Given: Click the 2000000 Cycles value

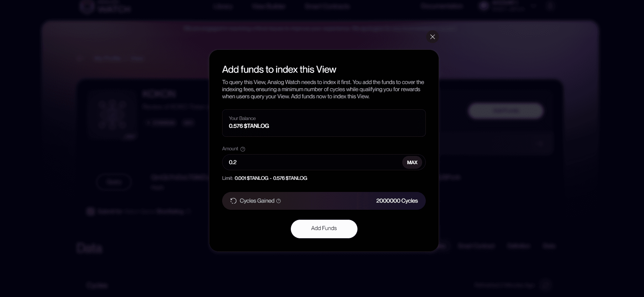Looking at the screenshot, I should pyautogui.click(x=397, y=201).
